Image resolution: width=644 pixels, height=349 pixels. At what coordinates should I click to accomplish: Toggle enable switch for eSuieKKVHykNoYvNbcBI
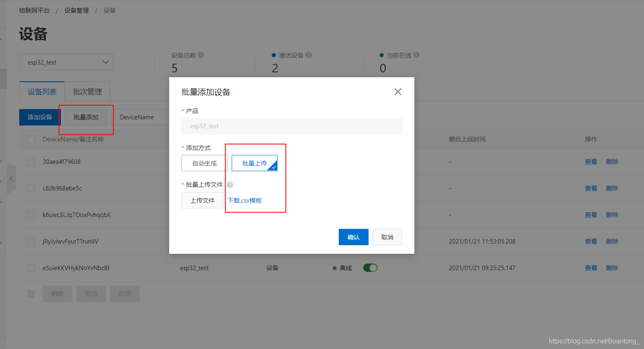coord(370,268)
